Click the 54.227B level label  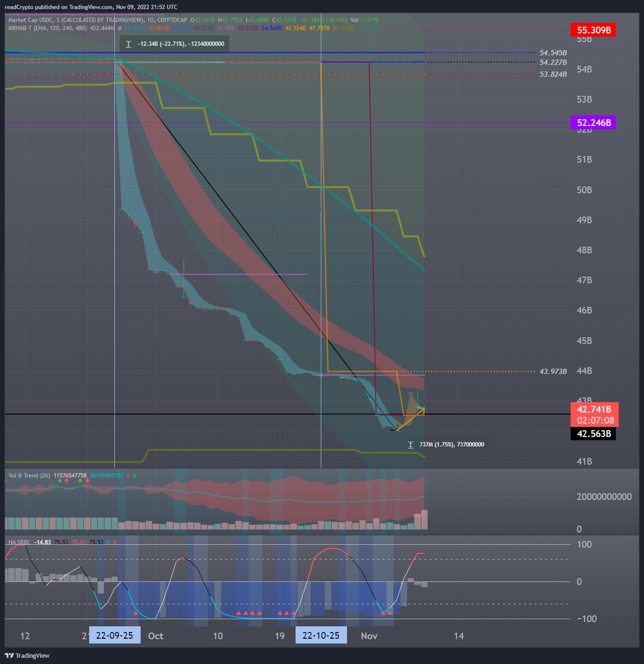pos(553,62)
